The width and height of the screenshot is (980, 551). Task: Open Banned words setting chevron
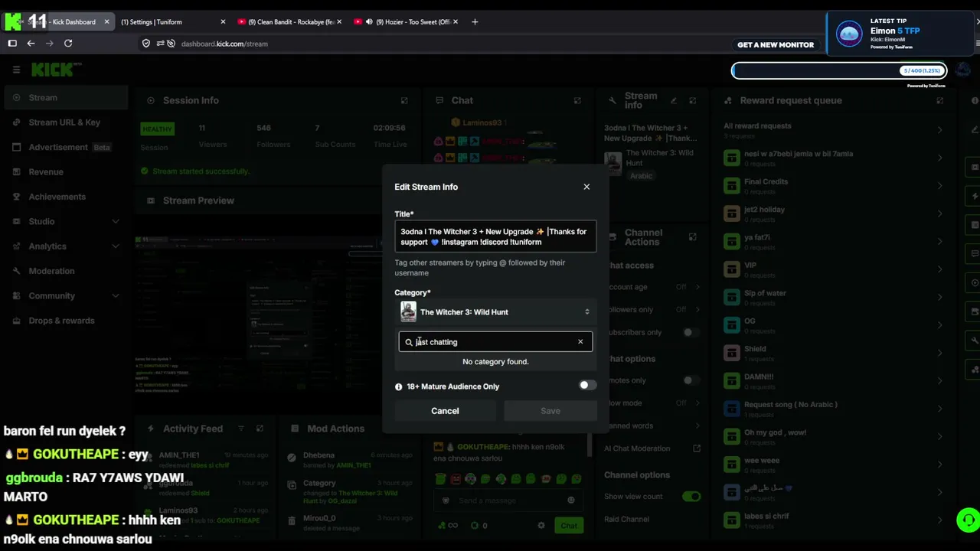pos(697,425)
